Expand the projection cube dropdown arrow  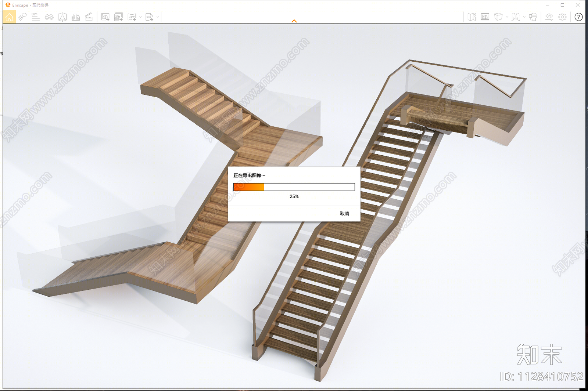507,17
